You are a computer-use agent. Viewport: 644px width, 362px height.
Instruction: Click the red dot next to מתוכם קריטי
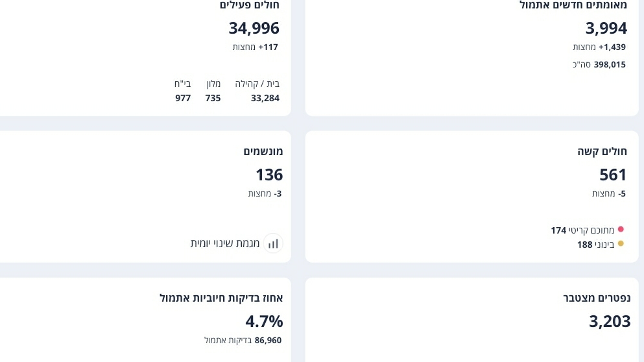tap(621, 229)
